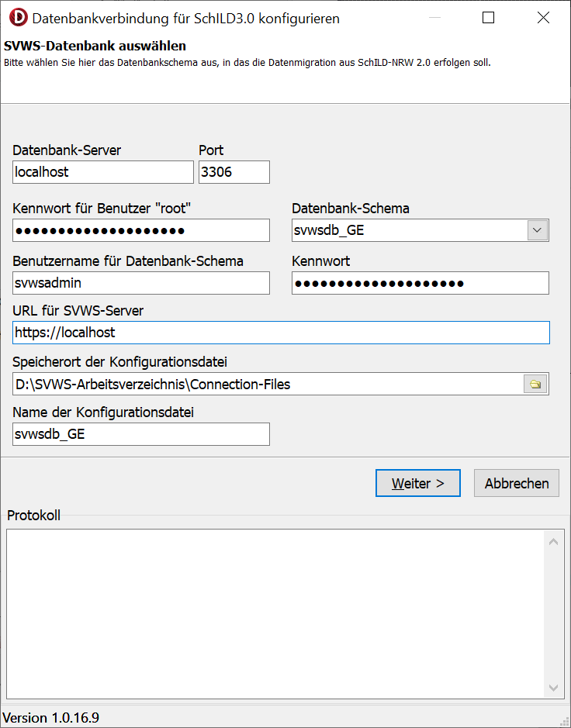Cancel with the Abbrechen button

point(517,483)
